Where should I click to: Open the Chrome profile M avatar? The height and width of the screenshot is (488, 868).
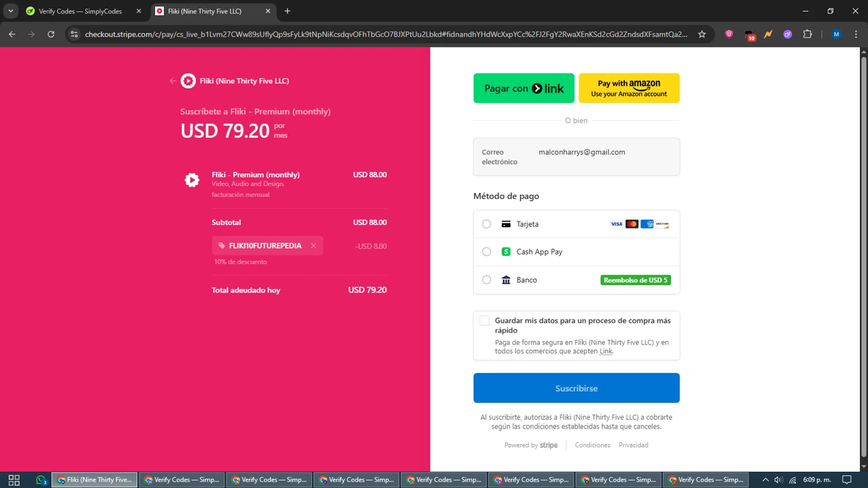point(836,34)
